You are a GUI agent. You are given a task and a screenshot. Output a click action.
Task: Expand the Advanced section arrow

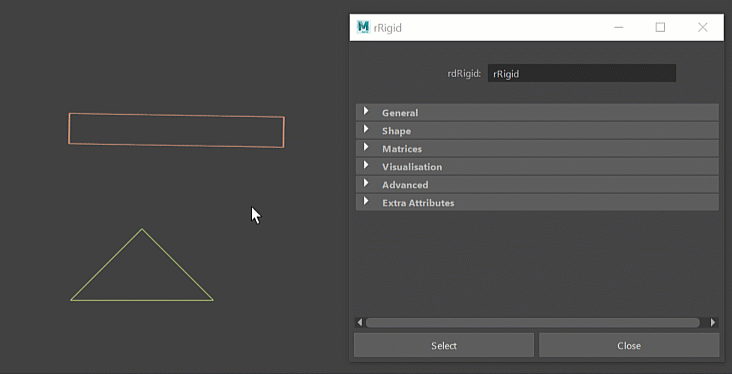click(366, 183)
